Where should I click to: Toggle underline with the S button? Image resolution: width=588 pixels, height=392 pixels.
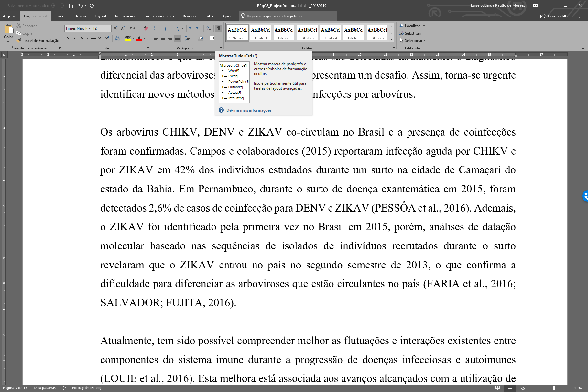click(82, 38)
